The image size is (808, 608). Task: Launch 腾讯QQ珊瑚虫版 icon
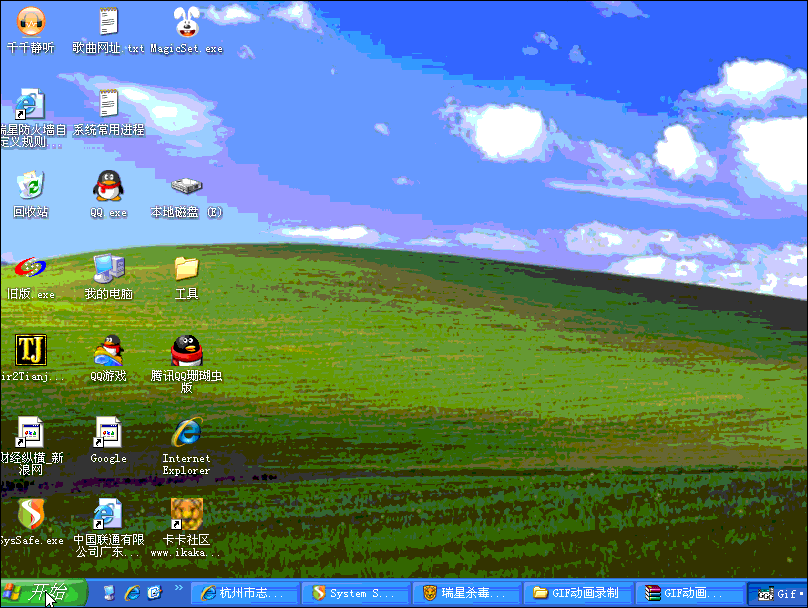[x=187, y=350]
